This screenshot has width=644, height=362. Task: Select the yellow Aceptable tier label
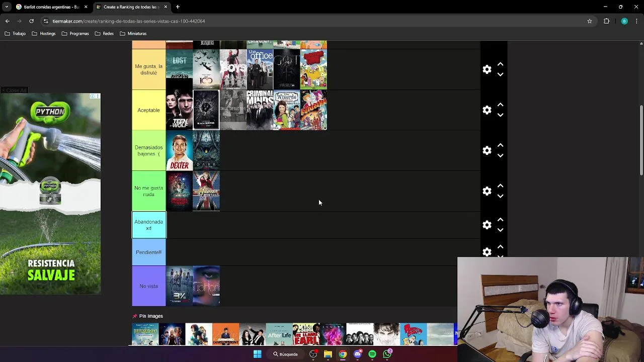point(149,110)
